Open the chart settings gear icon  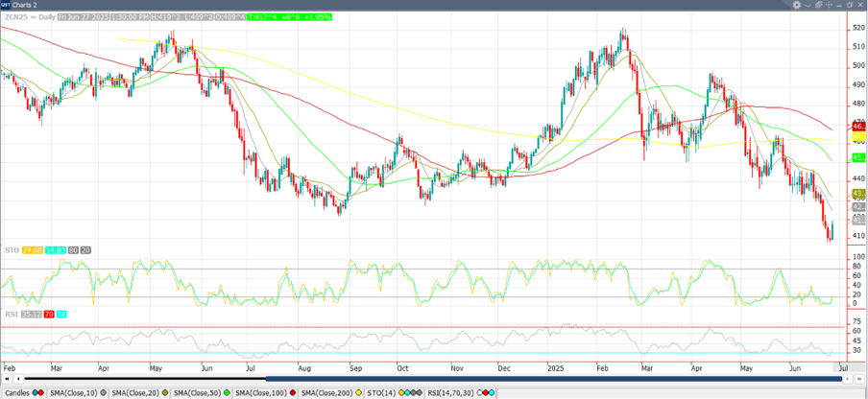coord(796,5)
